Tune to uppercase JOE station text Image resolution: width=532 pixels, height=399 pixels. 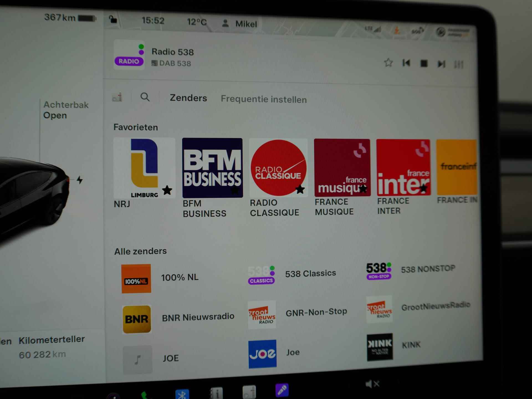pos(171,358)
